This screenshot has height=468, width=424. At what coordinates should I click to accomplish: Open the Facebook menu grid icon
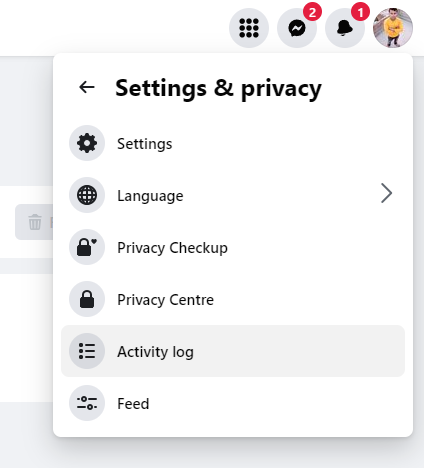(x=249, y=28)
